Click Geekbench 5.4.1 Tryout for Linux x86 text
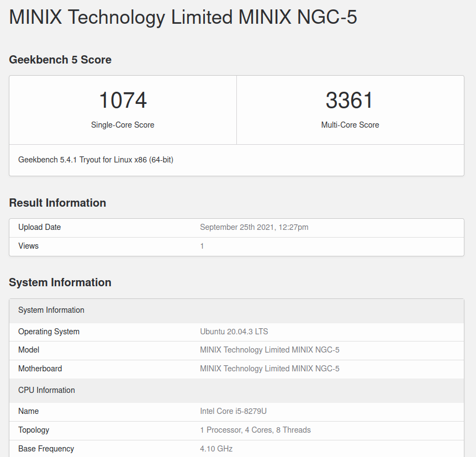The image size is (476, 457). click(x=96, y=160)
